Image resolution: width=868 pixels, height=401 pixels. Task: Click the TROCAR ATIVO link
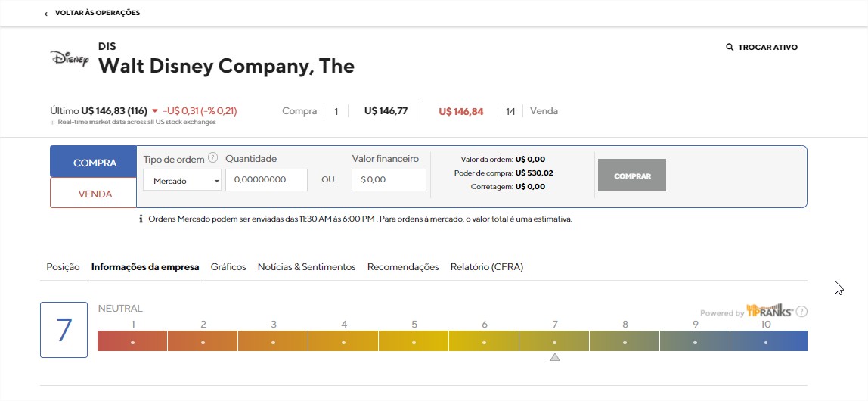(x=767, y=48)
